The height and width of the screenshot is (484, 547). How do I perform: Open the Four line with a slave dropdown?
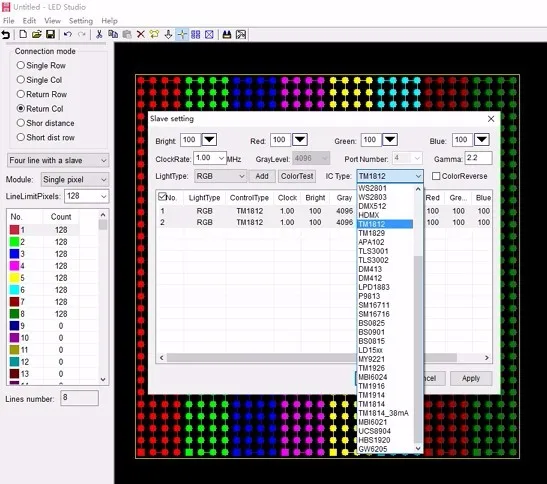tap(58, 160)
